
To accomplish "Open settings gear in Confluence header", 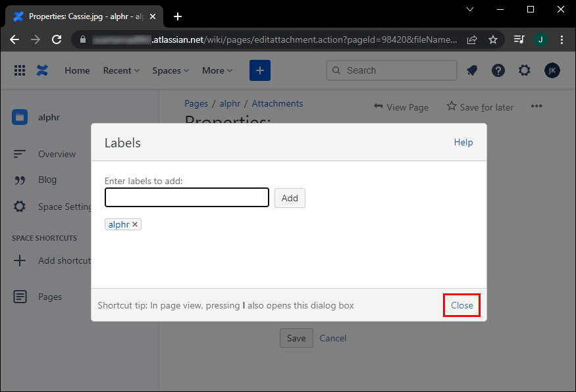I will [525, 70].
